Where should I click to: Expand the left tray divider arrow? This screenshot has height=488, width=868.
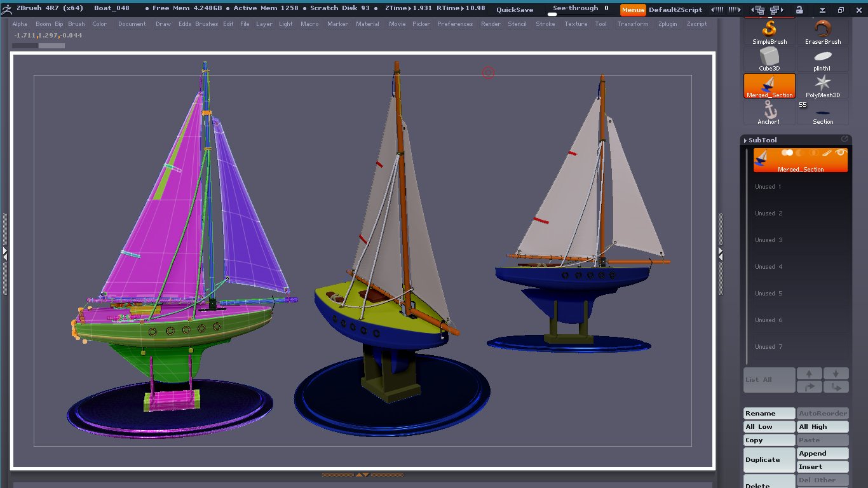(4, 253)
